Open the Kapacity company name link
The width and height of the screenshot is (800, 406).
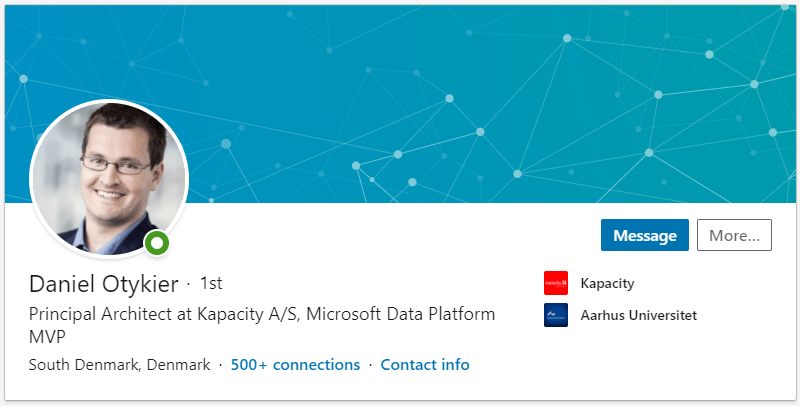tap(607, 283)
